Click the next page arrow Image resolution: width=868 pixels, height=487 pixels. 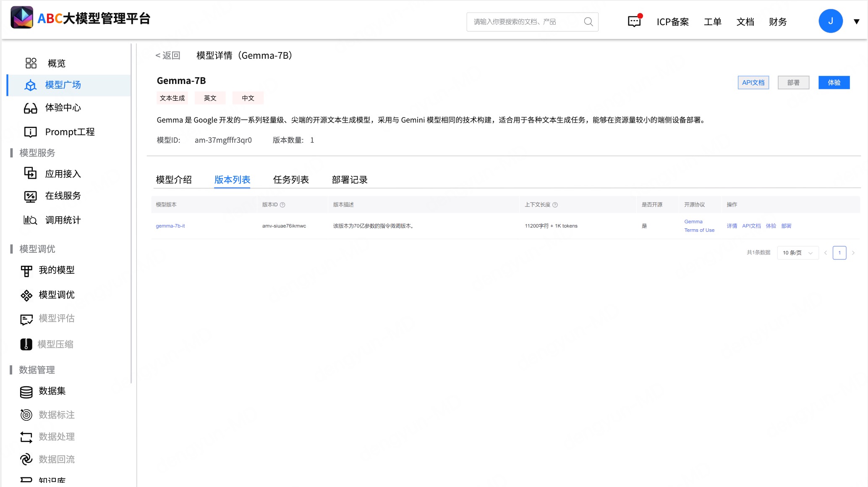[853, 253]
